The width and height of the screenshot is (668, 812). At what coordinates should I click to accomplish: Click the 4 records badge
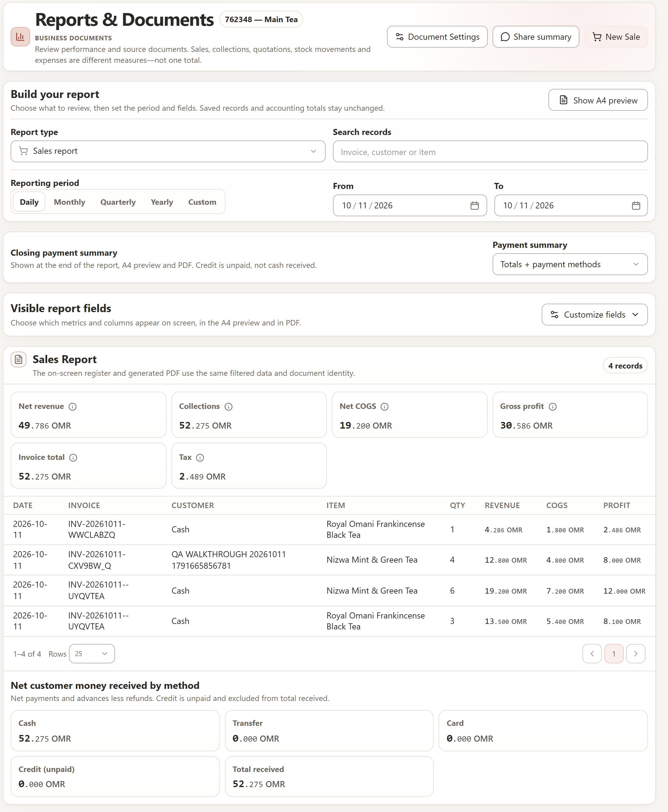(x=625, y=366)
